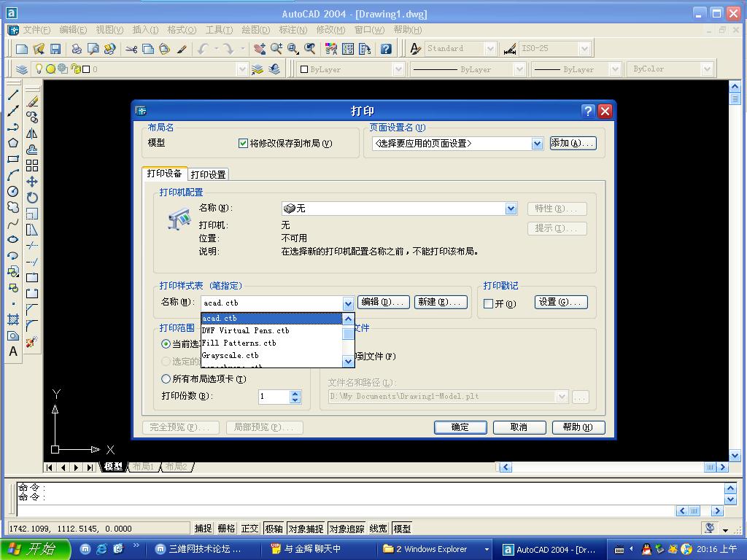The height and width of the screenshot is (560, 747).
Task: Select the Explode modify tool
Action: click(x=32, y=342)
